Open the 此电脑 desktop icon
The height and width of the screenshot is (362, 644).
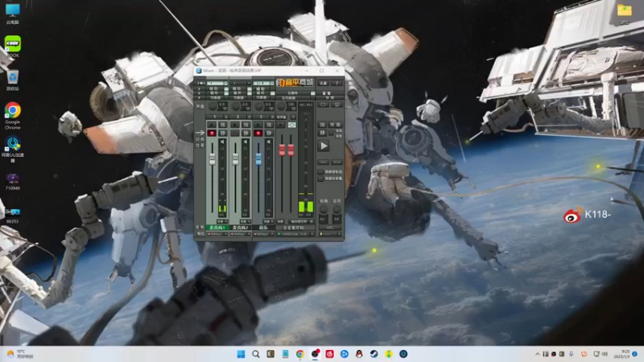tap(12, 14)
